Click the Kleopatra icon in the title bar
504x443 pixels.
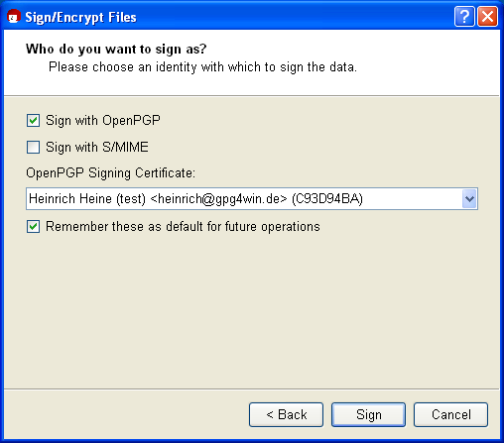pos(14,16)
